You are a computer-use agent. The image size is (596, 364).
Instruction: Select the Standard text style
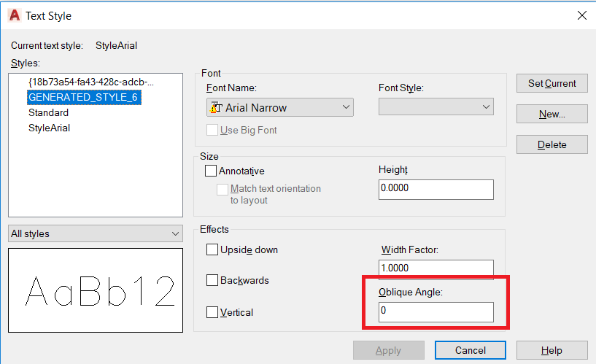(48, 112)
